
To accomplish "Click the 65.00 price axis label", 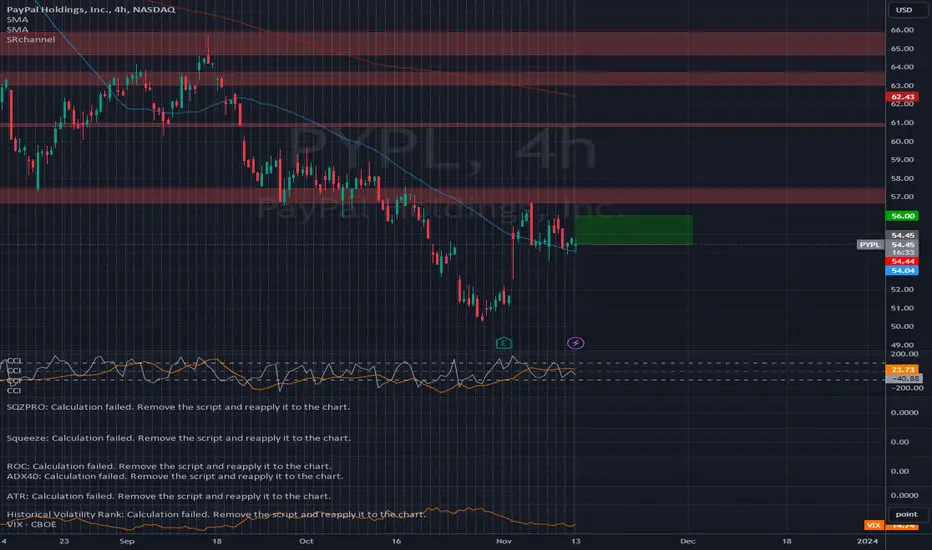I will pos(902,49).
